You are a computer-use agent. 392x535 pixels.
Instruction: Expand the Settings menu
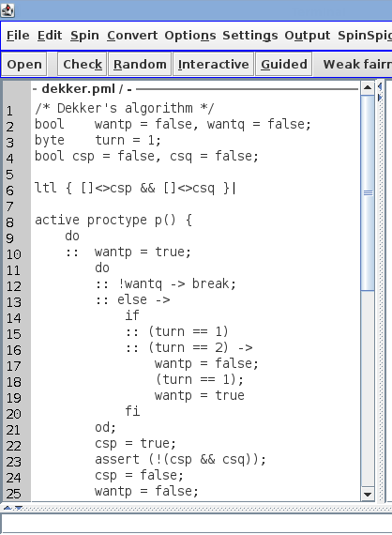coord(250,36)
